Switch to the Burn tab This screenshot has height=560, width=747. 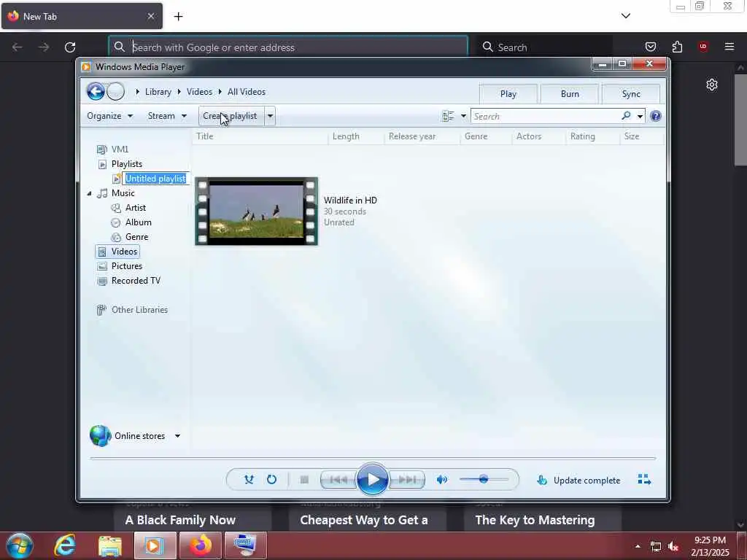570,94
